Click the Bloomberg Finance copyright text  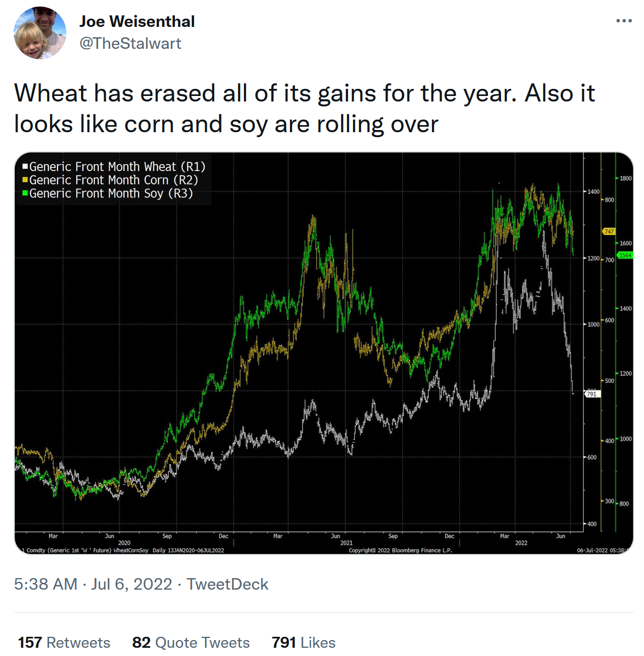click(401, 550)
